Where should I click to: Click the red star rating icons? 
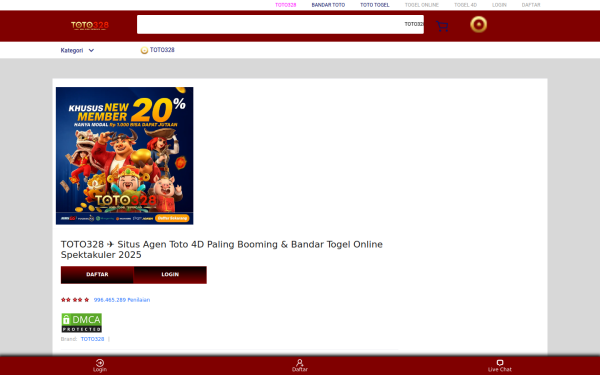tap(75, 300)
